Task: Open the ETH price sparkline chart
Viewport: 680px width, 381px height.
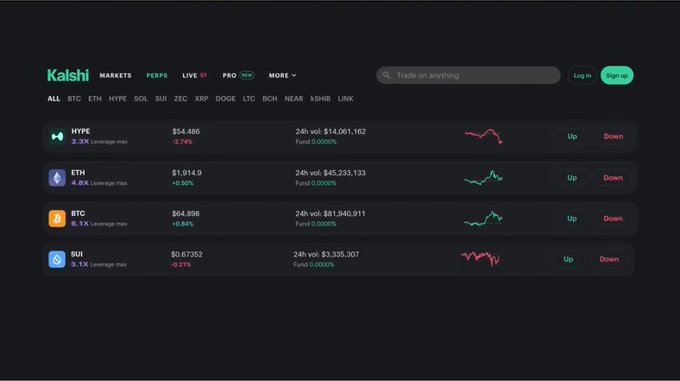Action: [x=484, y=178]
